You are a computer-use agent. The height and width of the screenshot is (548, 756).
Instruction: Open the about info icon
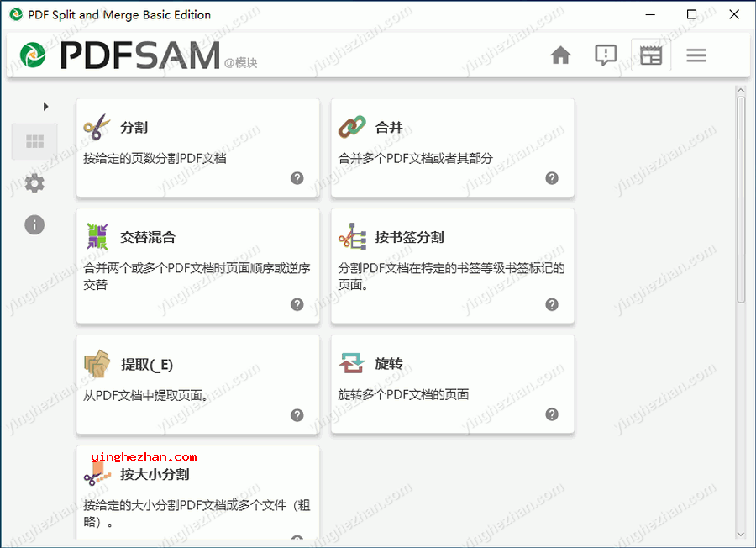[x=34, y=224]
